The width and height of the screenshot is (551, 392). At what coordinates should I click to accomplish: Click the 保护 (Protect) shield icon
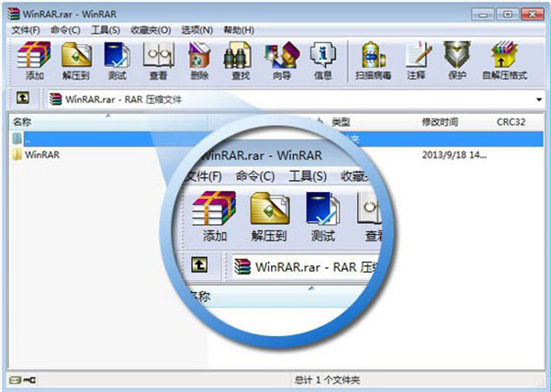[456, 55]
